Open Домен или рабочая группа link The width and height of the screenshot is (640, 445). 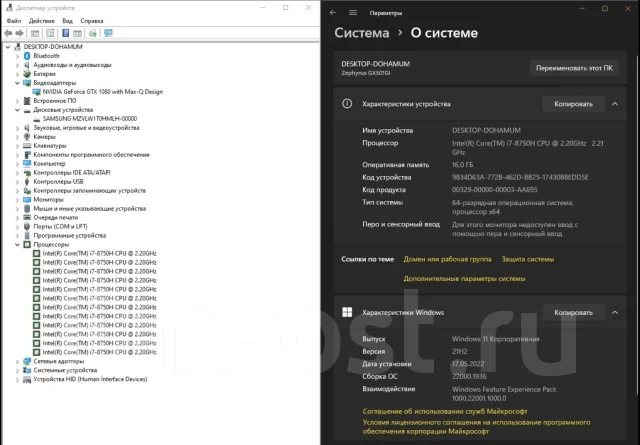[x=447, y=259]
